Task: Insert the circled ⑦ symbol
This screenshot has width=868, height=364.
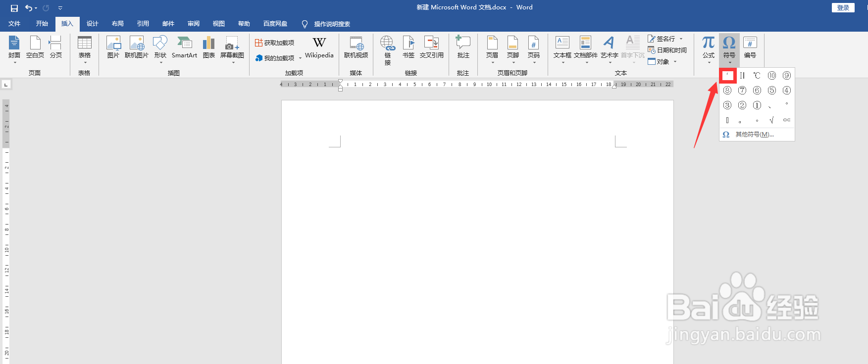Action: (742, 91)
